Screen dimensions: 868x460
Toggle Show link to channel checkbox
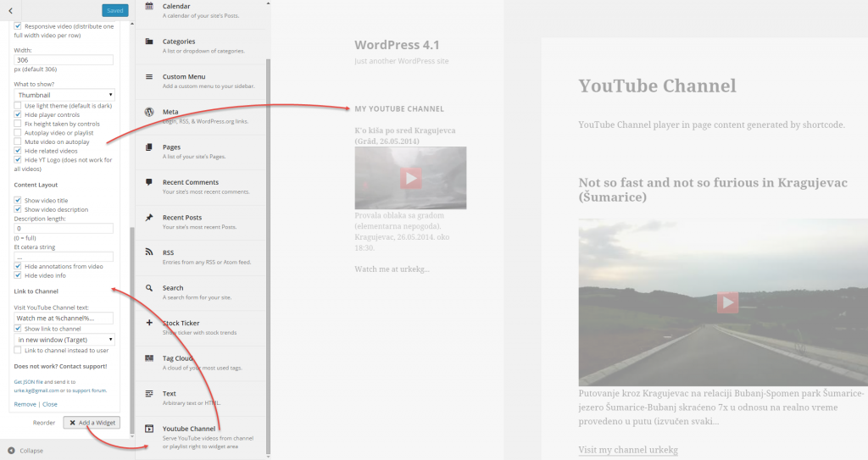(x=18, y=328)
